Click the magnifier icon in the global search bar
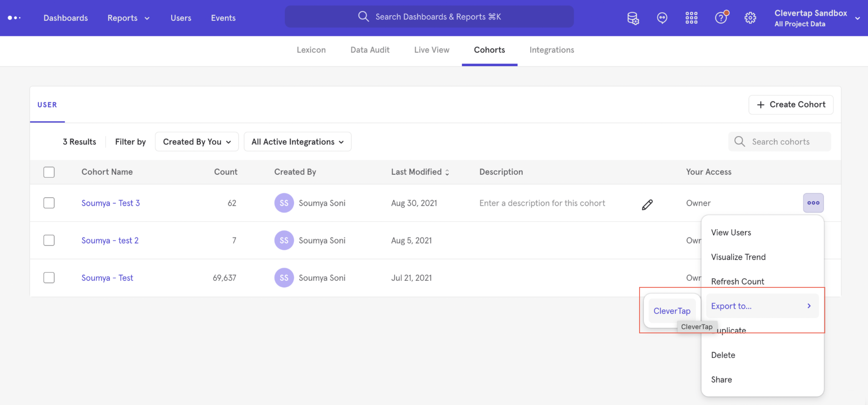This screenshot has height=405, width=868. [363, 16]
